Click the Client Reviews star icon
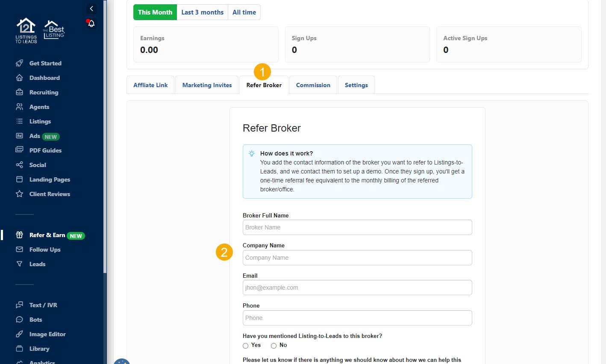 click(19, 194)
